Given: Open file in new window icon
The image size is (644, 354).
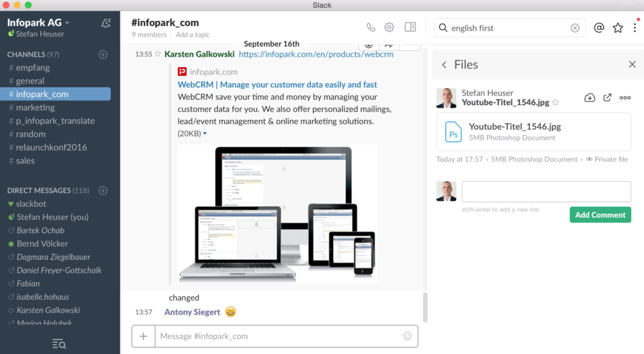Looking at the screenshot, I should coord(607,97).
